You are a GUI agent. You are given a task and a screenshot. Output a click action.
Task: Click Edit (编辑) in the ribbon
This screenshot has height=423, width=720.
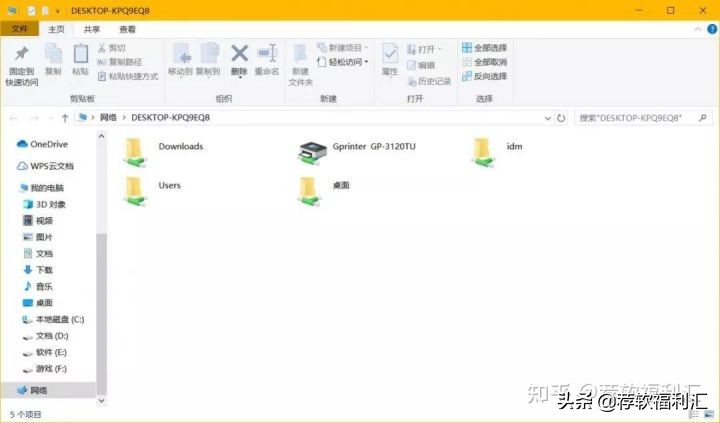(421, 65)
